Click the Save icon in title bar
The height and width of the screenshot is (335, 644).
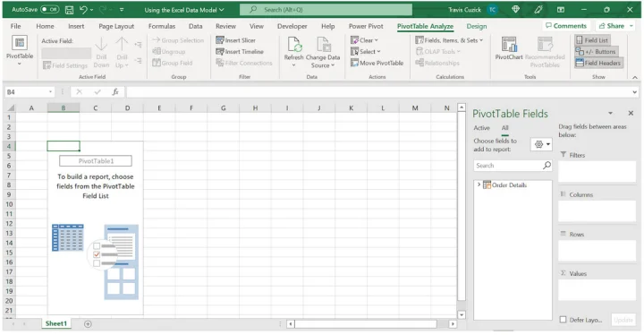coord(70,10)
